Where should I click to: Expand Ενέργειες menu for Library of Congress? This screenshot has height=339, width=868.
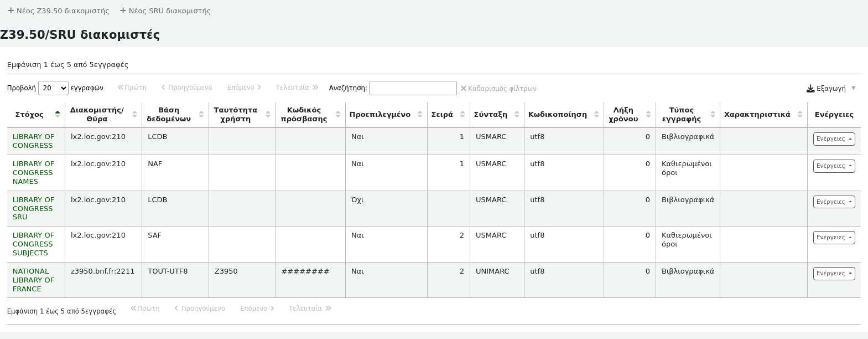(834, 139)
